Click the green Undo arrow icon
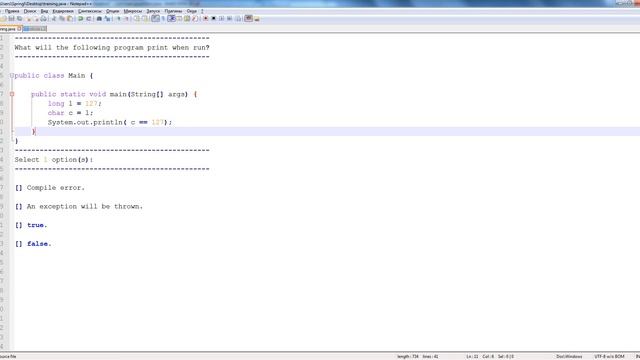The width and height of the screenshot is (640, 360). pos(80,19)
